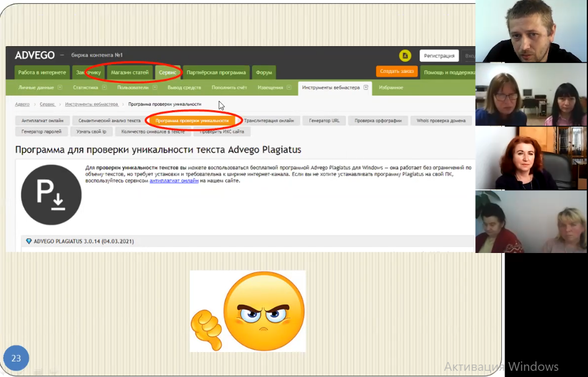This screenshot has width=588, height=377.
Task: Open Избранное menu item
Action: [x=391, y=87]
